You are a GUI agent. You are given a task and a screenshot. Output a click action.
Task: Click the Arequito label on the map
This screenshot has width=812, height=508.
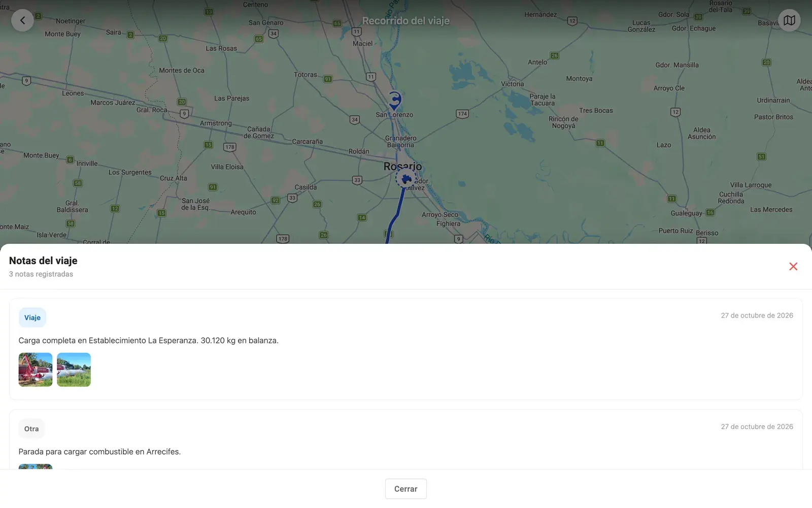pyautogui.click(x=243, y=212)
